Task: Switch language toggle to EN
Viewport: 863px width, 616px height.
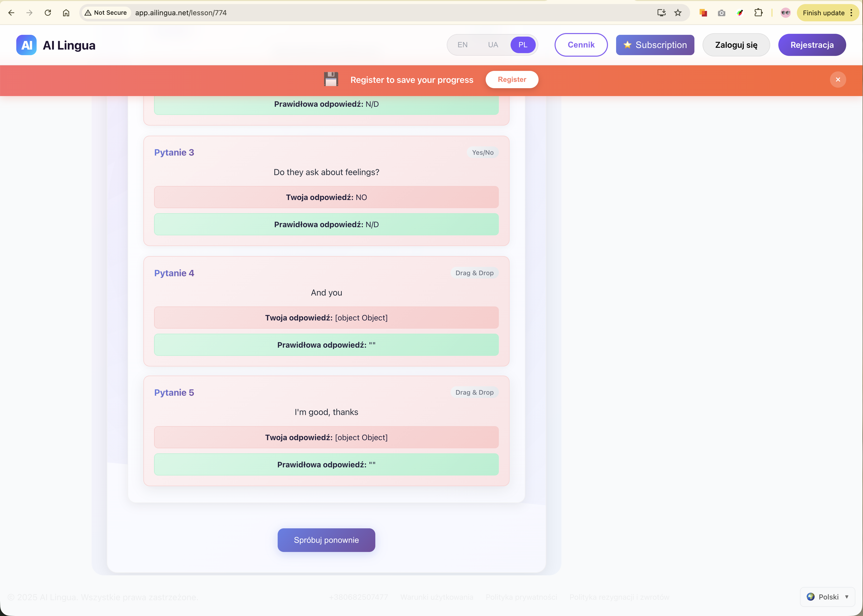Action: pyautogui.click(x=462, y=45)
